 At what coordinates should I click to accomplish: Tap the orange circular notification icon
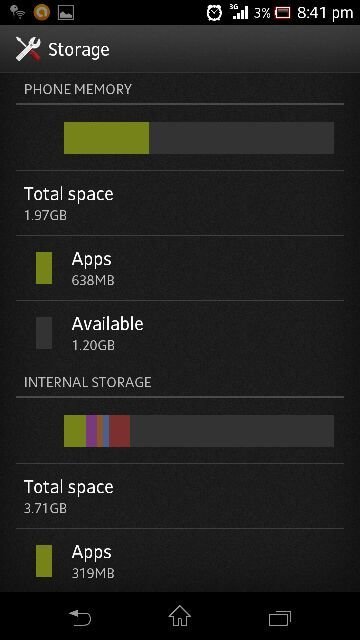pos(42,12)
